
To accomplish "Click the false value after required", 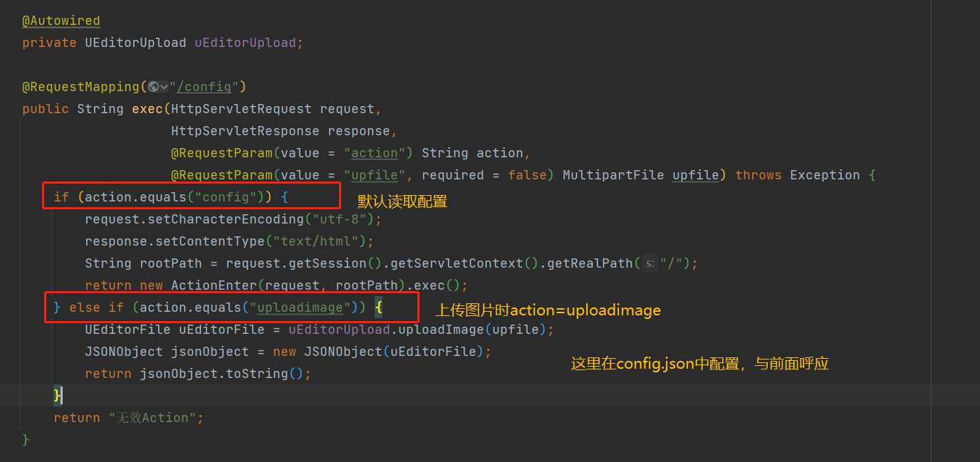I will [527, 175].
